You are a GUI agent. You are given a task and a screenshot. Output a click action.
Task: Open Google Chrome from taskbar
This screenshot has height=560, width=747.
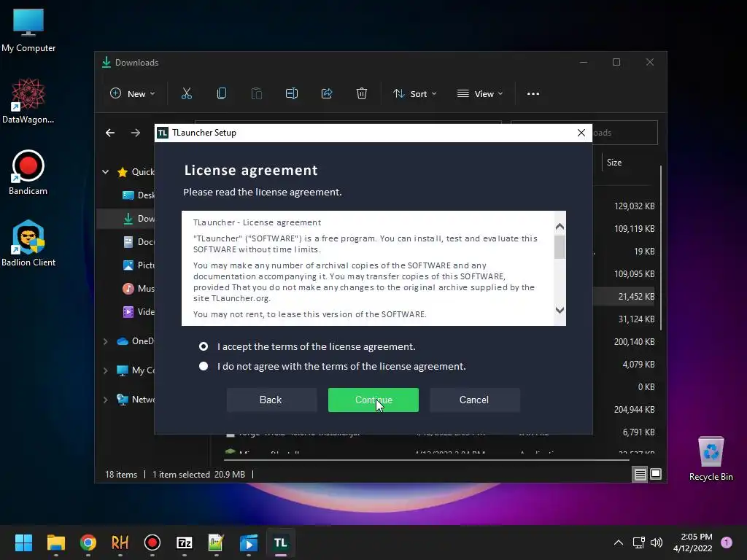point(88,542)
